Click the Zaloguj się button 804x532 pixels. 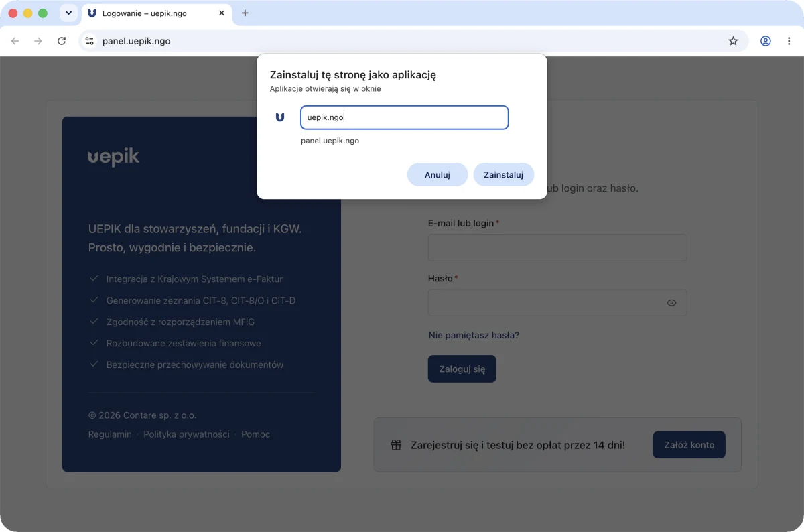[462, 369]
